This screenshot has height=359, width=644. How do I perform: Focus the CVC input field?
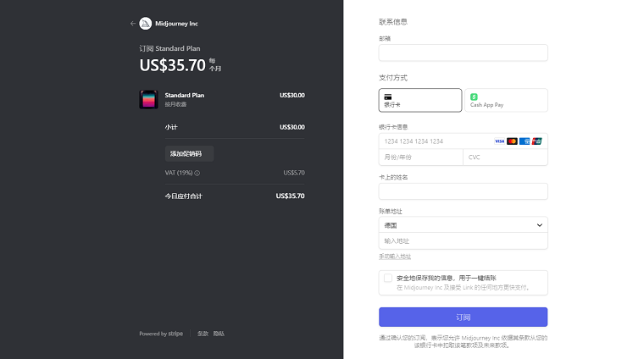(x=506, y=157)
